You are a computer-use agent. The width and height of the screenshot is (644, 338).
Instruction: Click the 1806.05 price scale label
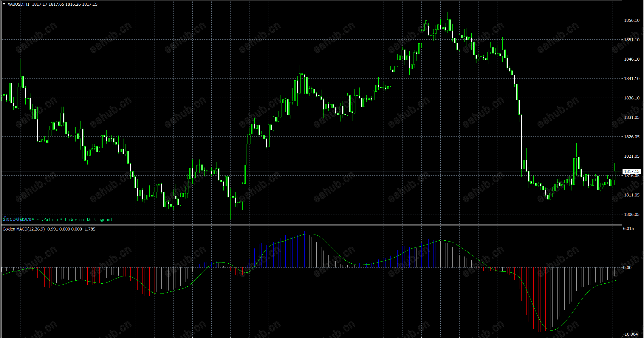coord(631,214)
